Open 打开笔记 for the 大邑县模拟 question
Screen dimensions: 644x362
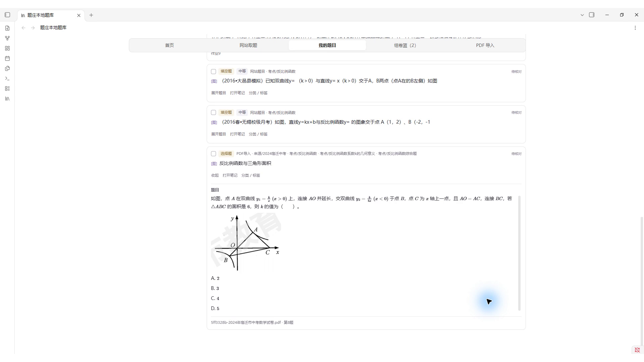click(237, 93)
